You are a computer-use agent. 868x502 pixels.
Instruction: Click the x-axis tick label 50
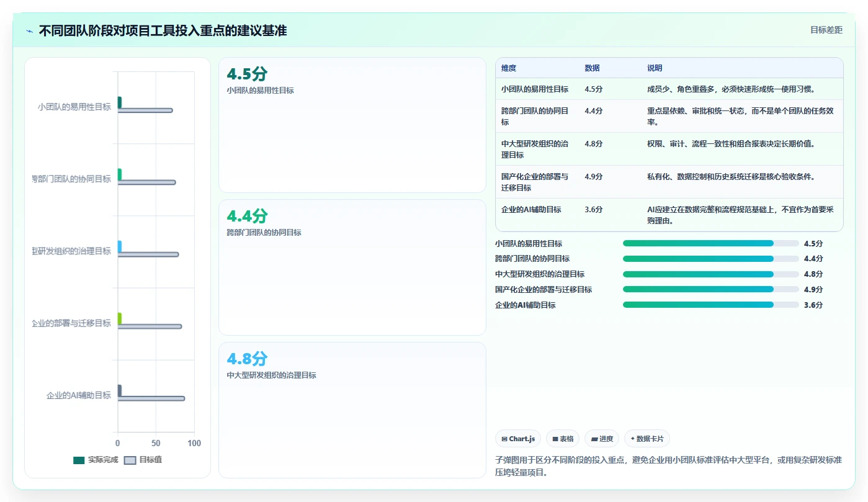[x=156, y=444]
